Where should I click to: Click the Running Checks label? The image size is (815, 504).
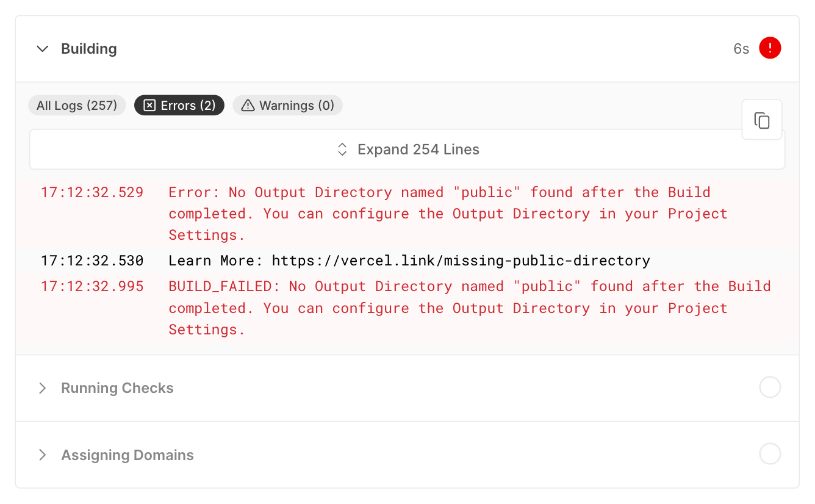(x=117, y=388)
